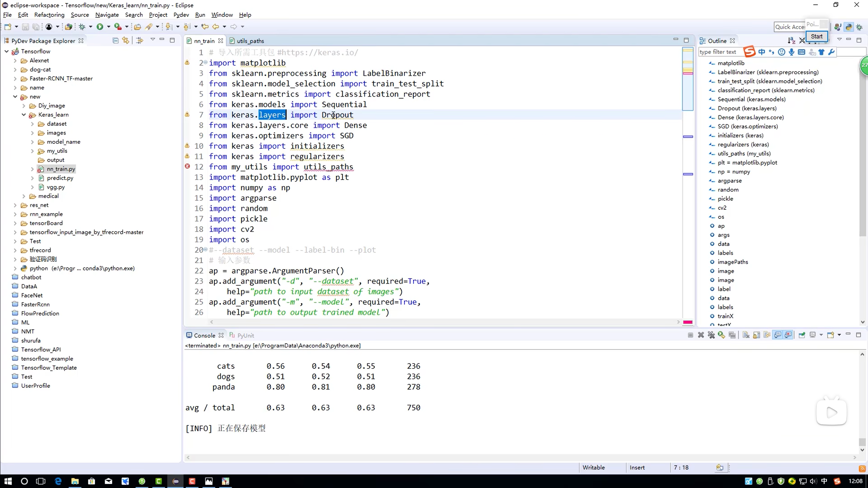
Task: Select vgg.py in Package Explorer
Action: (x=56, y=187)
